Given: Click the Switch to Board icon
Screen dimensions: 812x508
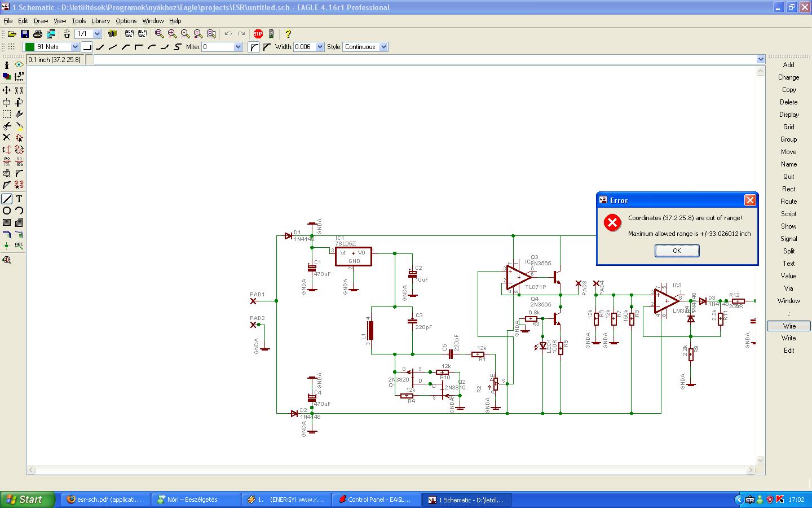Looking at the screenshot, I should pyautogui.click(x=67, y=34).
